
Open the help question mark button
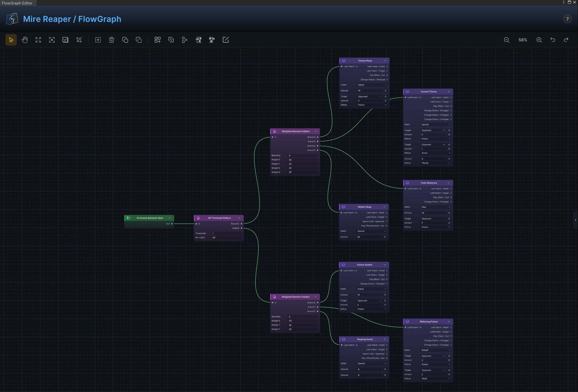[568, 19]
